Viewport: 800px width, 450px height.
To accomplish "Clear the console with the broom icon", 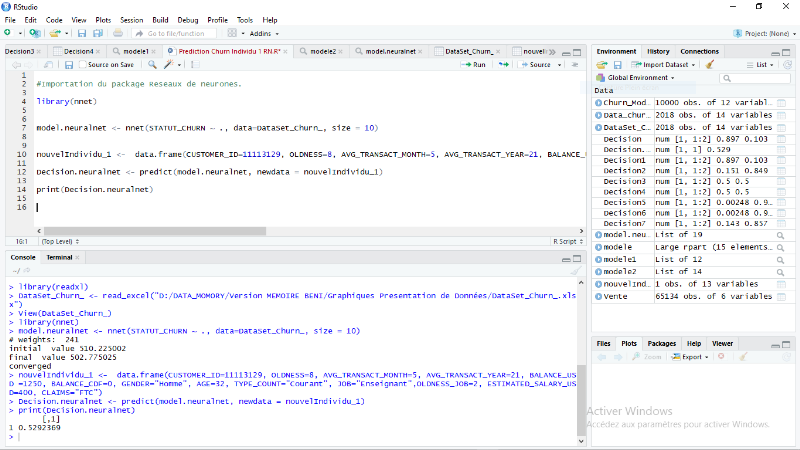I will [575, 270].
